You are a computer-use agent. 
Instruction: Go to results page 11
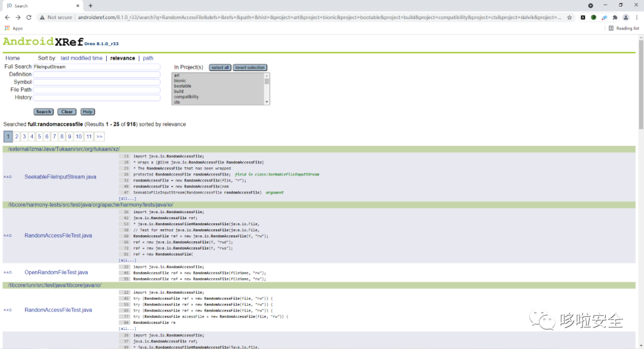(89, 136)
